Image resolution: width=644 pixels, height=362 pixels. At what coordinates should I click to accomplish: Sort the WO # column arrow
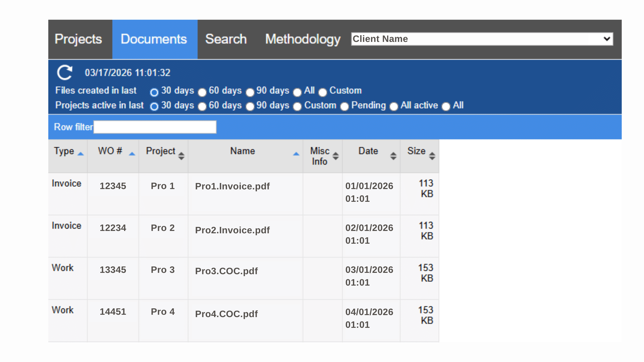click(132, 154)
